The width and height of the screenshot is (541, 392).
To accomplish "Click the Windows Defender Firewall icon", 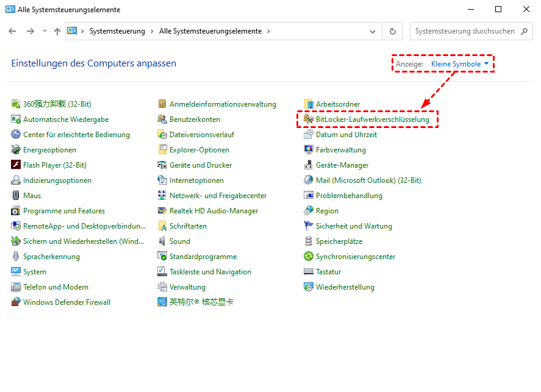I will pyautogui.click(x=16, y=302).
